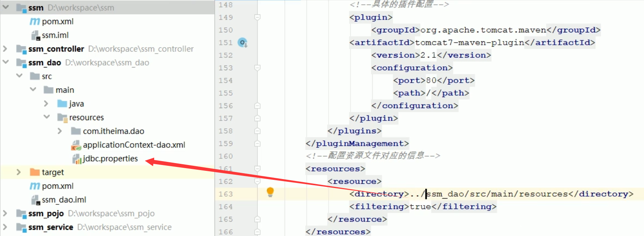Expand the ssm_service module node
This screenshot has height=236, width=644.
[5, 227]
